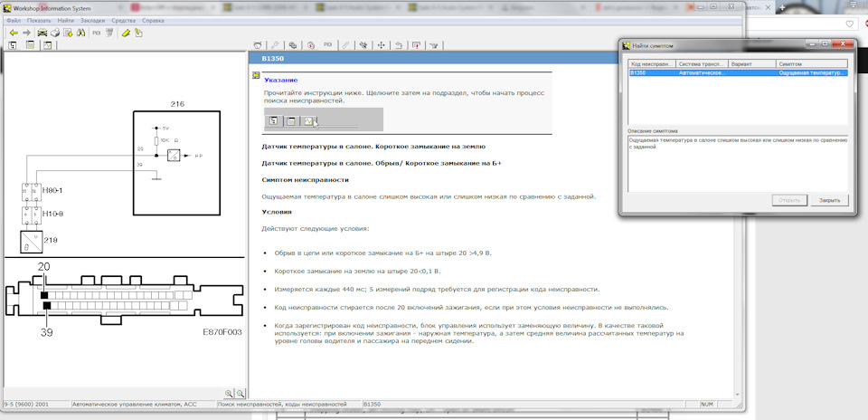
Task: Click the Симптом неисправности heading
Action: [305, 180]
